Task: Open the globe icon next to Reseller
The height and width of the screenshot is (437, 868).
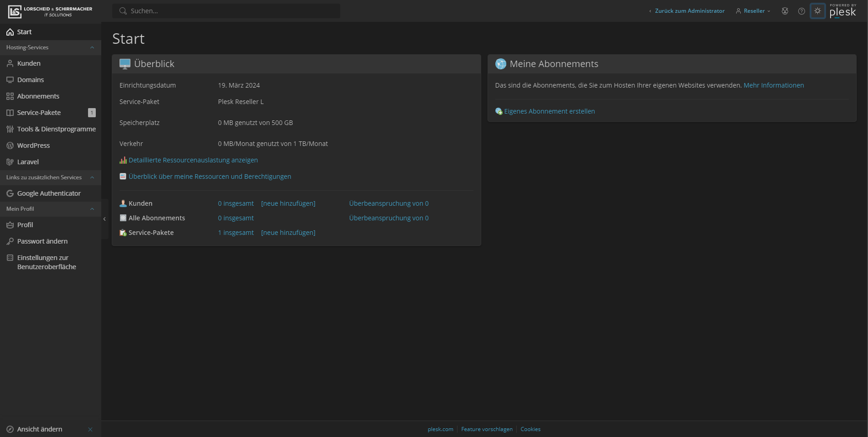Action: tap(785, 11)
